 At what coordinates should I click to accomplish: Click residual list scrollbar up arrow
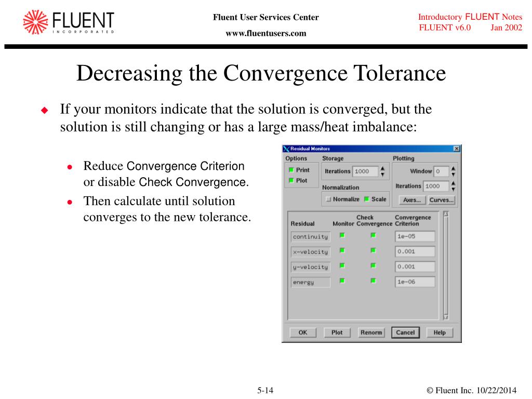[x=446, y=214]
